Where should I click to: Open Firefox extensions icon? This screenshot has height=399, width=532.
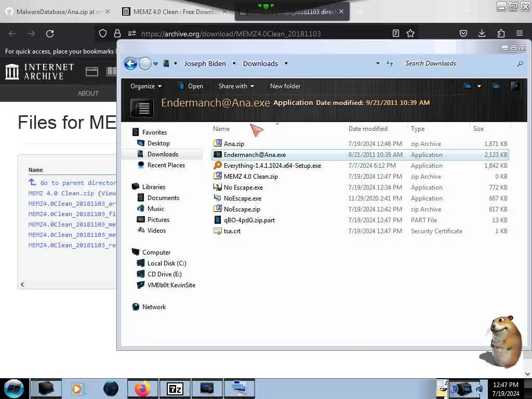pos(501,33)
